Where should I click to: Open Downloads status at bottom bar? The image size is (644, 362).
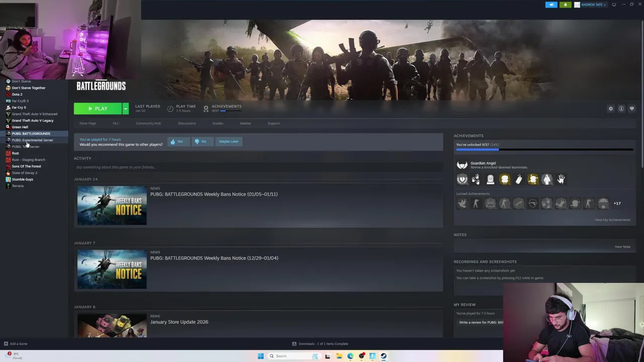pyautogui.click(x=320, y=344)
